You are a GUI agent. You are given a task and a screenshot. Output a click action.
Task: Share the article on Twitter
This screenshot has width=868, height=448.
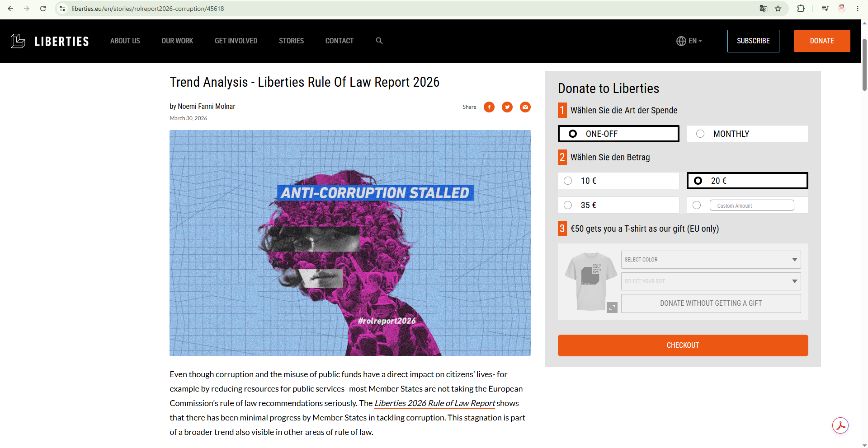pyautogui.click(x=507, y=107)
